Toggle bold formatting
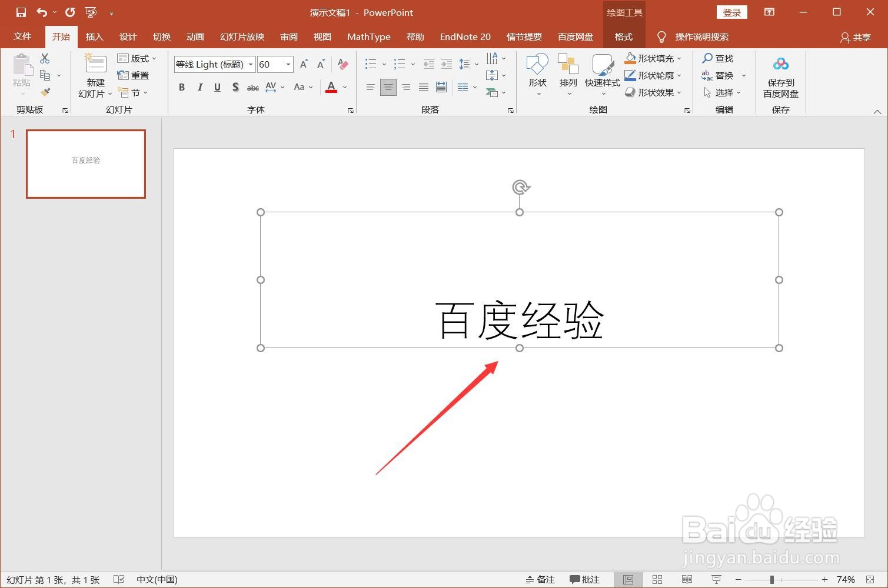The image size is (888, 588). click(x=182, y=87)
